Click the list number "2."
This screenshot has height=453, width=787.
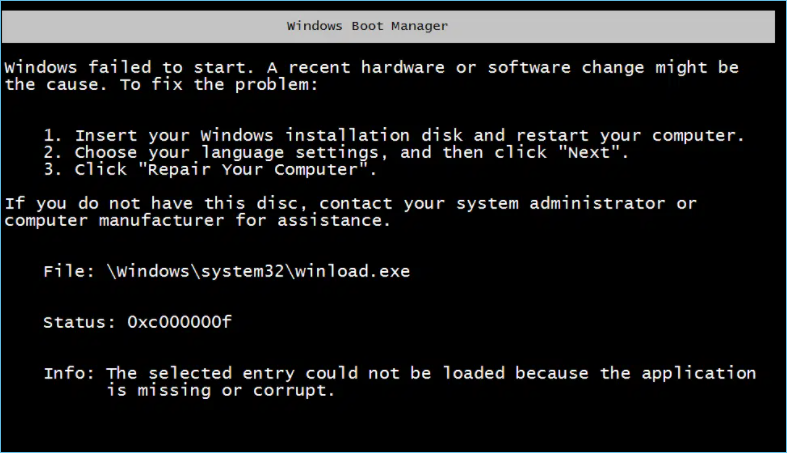54,152
